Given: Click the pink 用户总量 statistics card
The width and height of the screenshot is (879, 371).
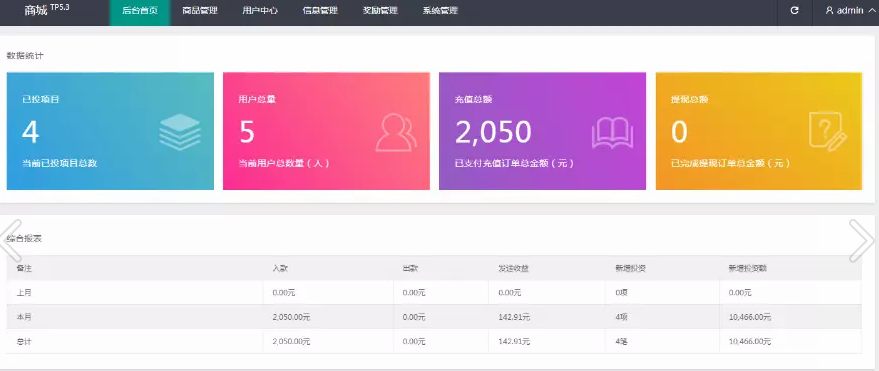Looking at the screenshot, I should [x=326, y=131].
